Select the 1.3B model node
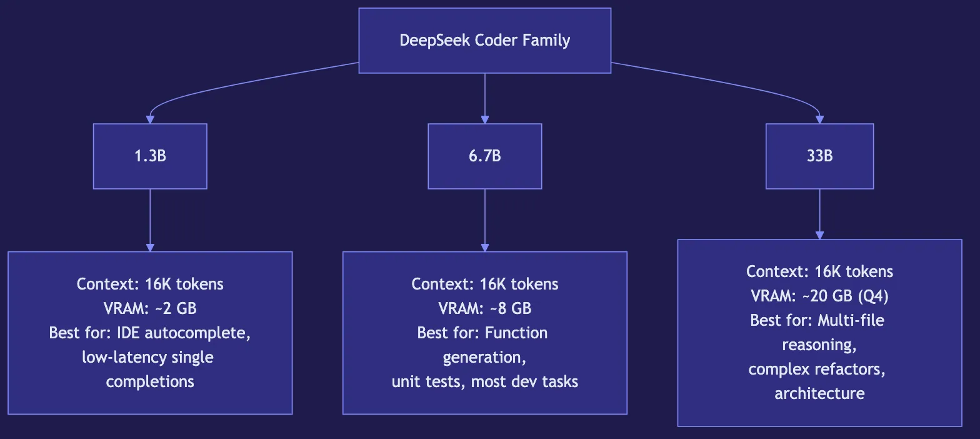This screenshot has width=980, height=439. tap(150, 156)
